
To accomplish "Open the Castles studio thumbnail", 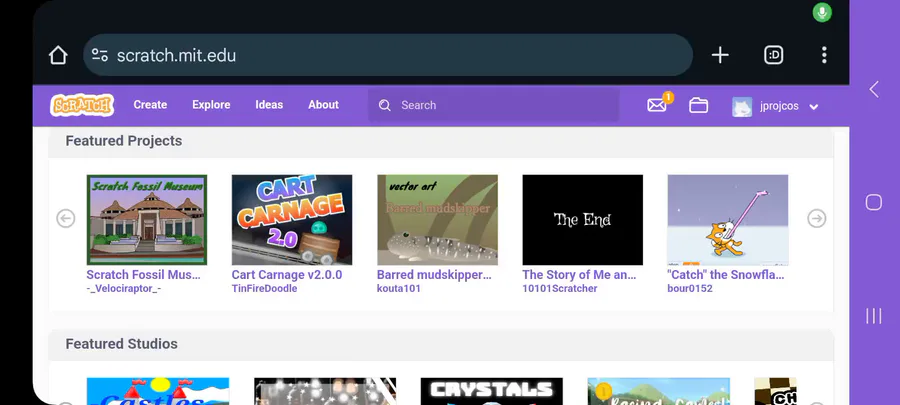I will [158, 391].
